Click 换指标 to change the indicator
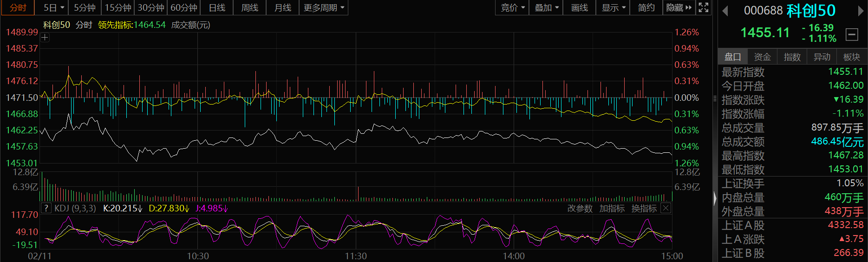Image resolution: width=868 pixels, height=262 pixels. [644, 209]
